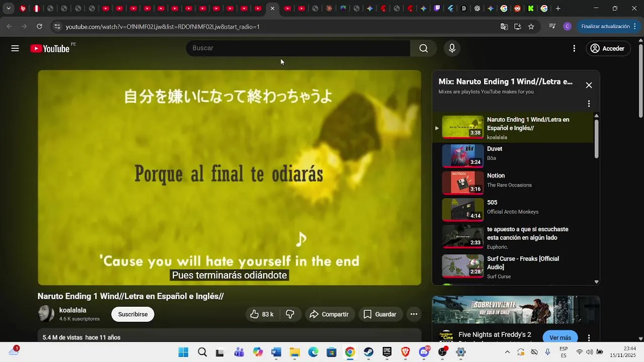Open a new browser tab

558,9
